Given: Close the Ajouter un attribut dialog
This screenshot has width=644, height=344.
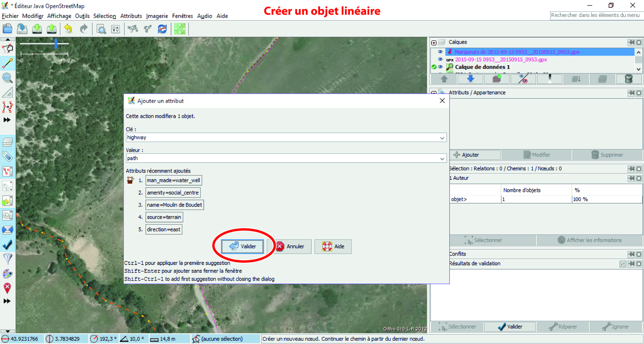Looking at the screenshot, I should 442,100.
